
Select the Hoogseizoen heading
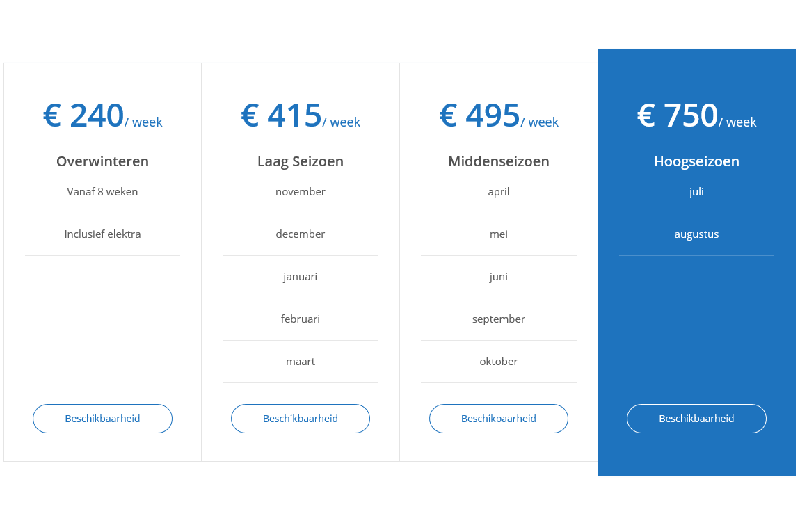pos(696,161)
